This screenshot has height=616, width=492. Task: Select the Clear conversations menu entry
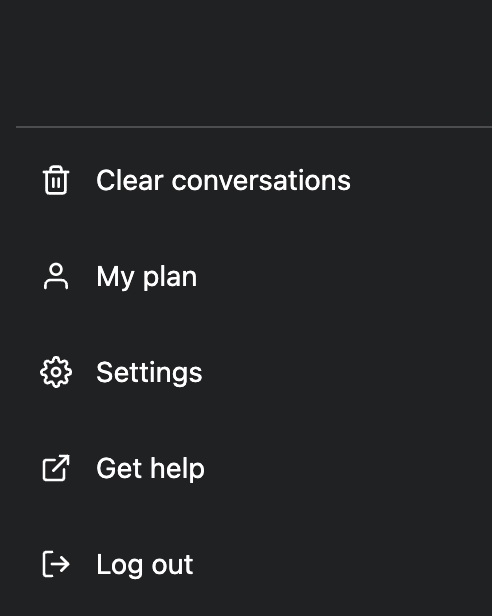tap(254, 180)
